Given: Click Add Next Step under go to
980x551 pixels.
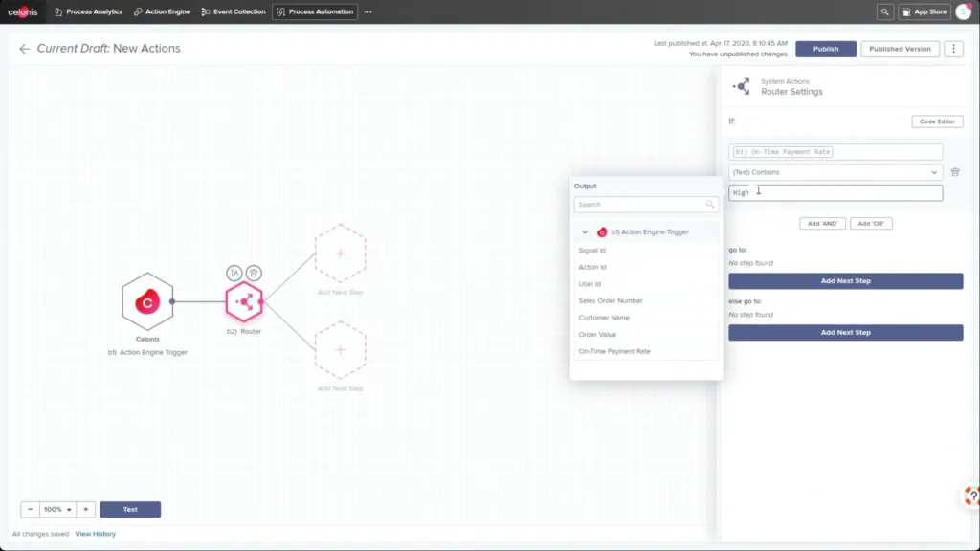Looking at the screenshot, I should click(845, 281).
